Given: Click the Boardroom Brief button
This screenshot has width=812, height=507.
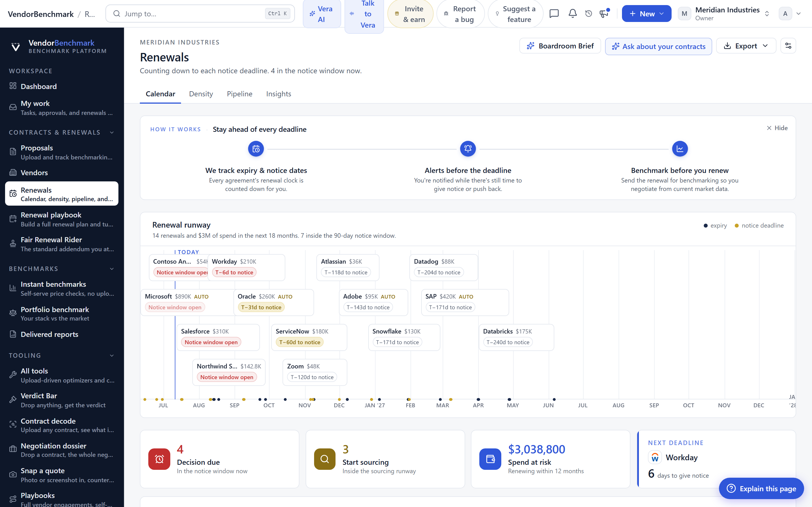Looking at the screenshot, I should (x=560, y=46).
